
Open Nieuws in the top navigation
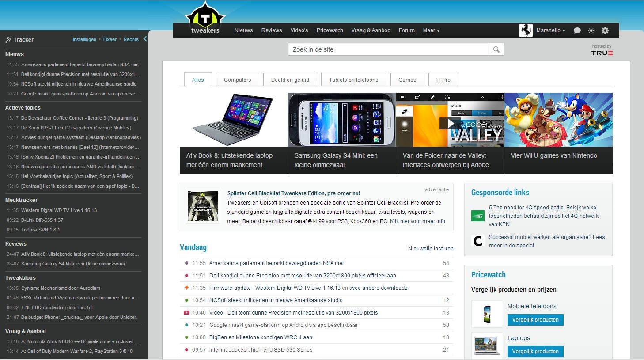[244, 30]
